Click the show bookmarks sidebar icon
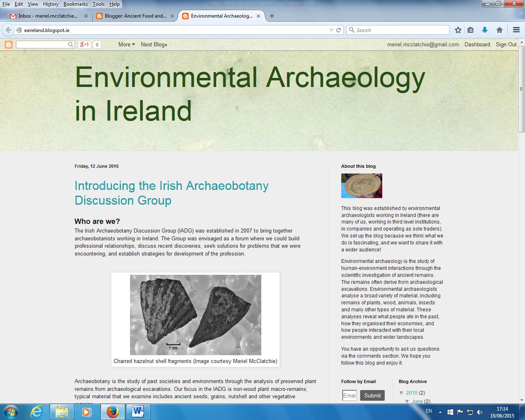Viewport: 525px width, 420px height. pos(470,30)
